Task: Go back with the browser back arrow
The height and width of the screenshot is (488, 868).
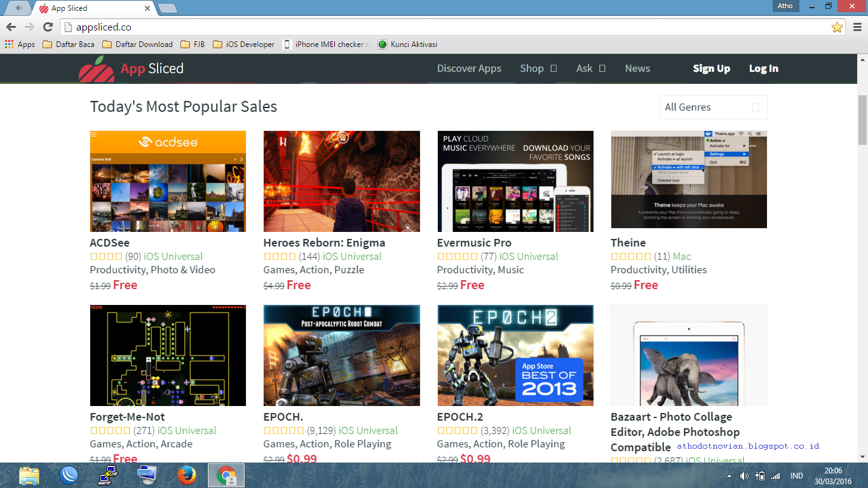Action: tap(11, 27)
